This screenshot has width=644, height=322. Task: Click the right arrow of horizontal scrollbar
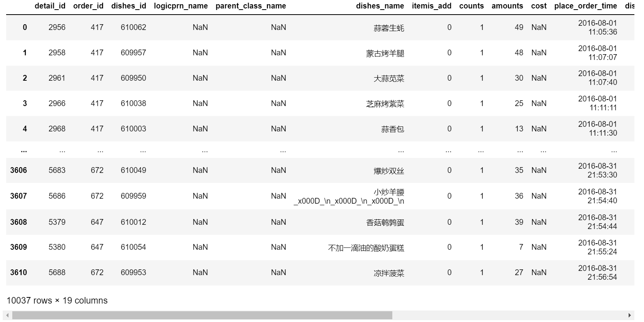(x=629, y=315)
